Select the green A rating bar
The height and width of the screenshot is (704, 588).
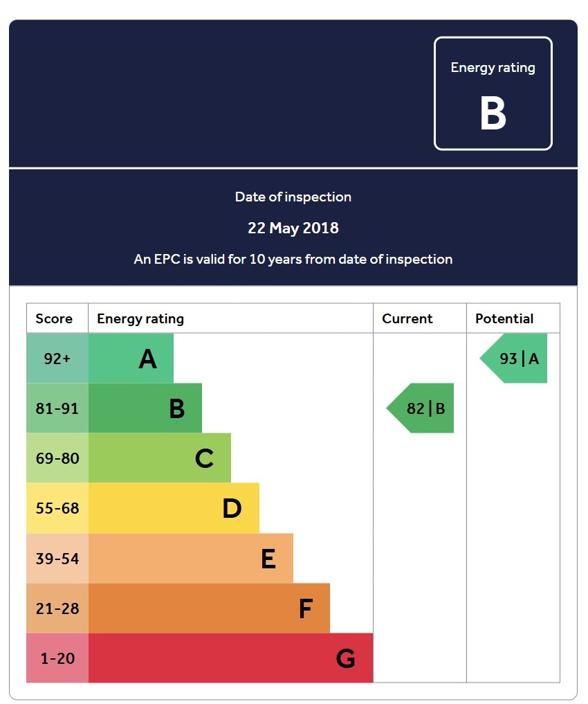tap(131, 359)
